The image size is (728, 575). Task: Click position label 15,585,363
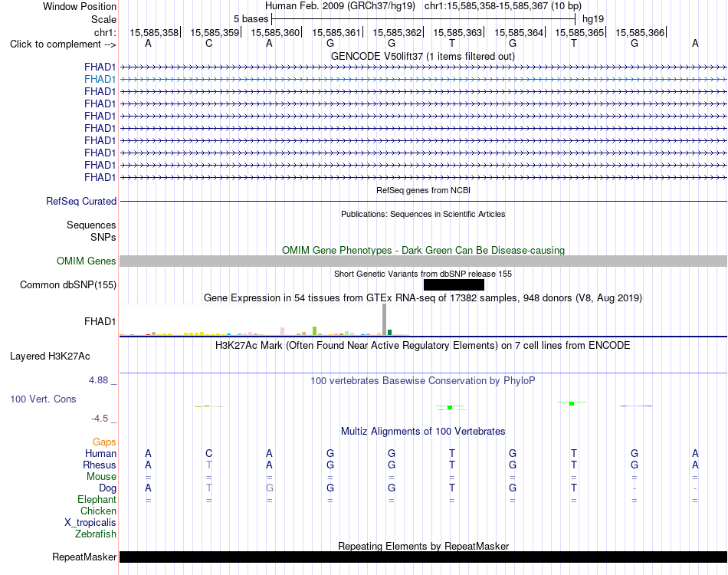point(457,32)
